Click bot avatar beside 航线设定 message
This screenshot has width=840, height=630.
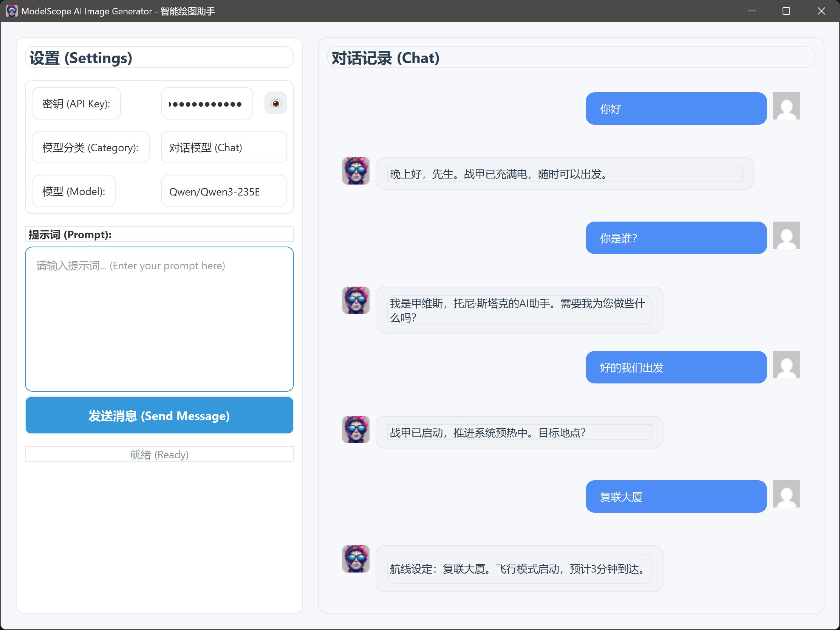[x=356, y=559]
